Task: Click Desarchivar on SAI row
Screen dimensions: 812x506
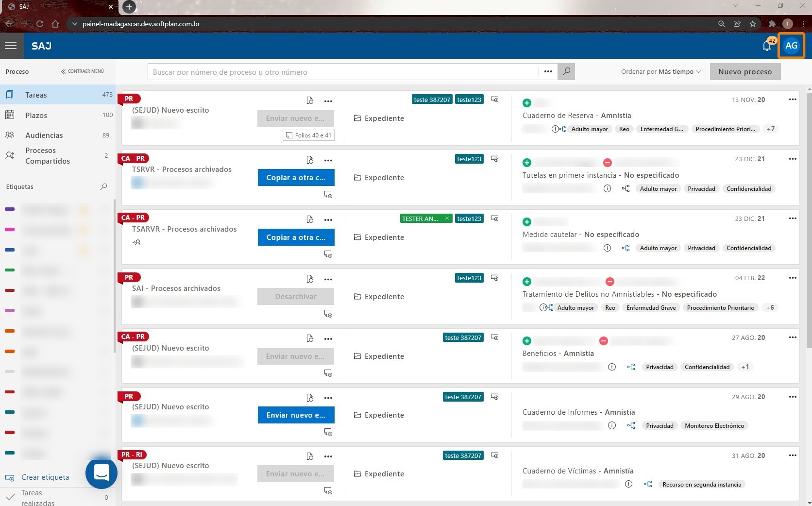Action: click(296, 297)
